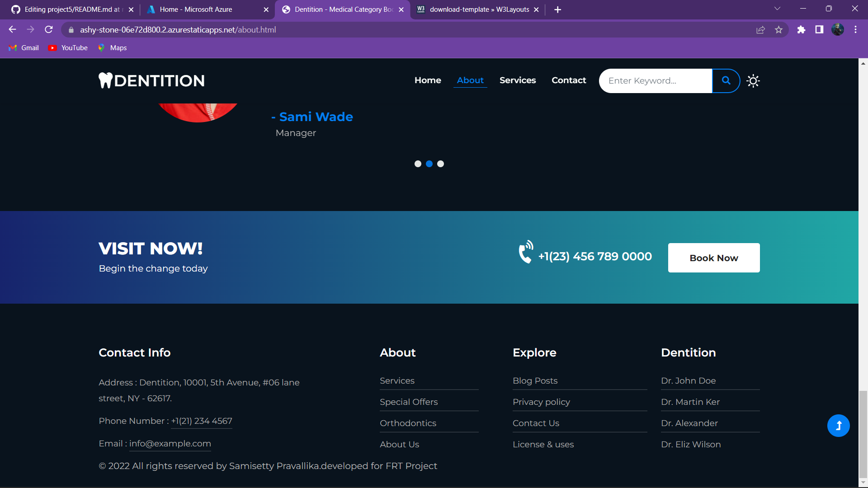Select the first carousel dot
The width and height of the screenshot is (868, 488).
[418, 164]
